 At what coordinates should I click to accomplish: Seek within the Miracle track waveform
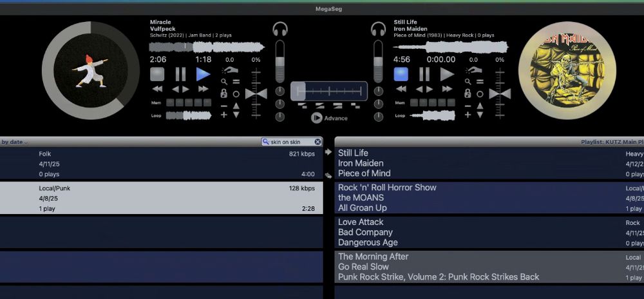point(207,47)
